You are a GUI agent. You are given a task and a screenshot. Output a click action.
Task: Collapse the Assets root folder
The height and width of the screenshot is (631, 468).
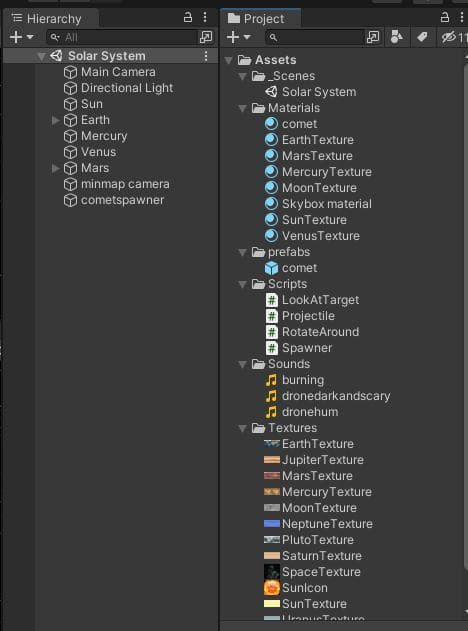229,60
